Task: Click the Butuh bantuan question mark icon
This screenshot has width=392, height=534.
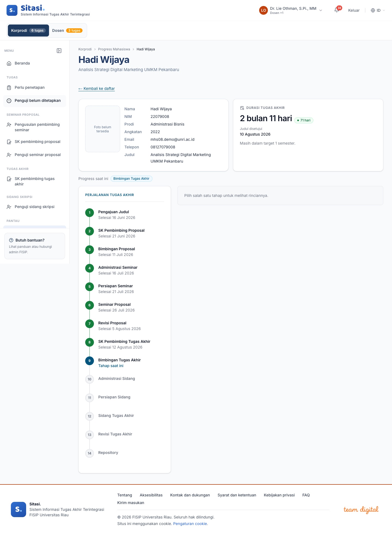Action: click(x=11, y=240)
